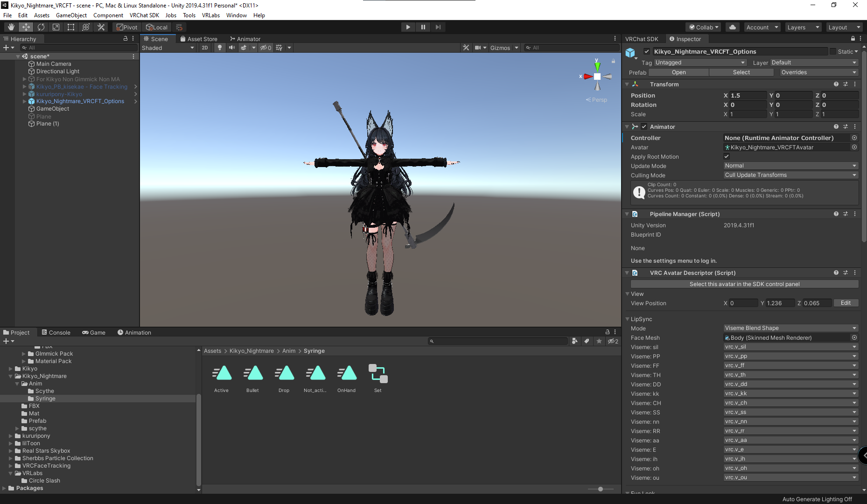The image size is (867, 504).
Task: Toggle GameObject active checkbox in Inspector
Action: pyautogui.click(x=647, y=51)
